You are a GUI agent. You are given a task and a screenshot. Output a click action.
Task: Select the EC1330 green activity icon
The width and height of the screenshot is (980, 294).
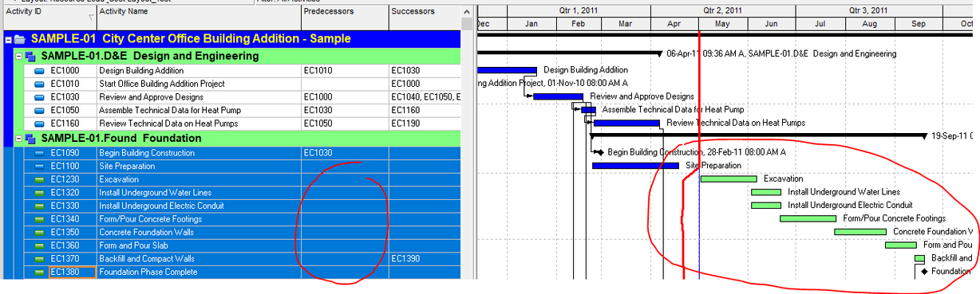40,206
